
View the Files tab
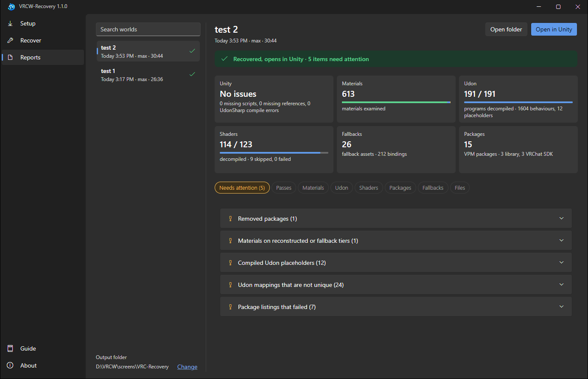(x=460, y=188)
